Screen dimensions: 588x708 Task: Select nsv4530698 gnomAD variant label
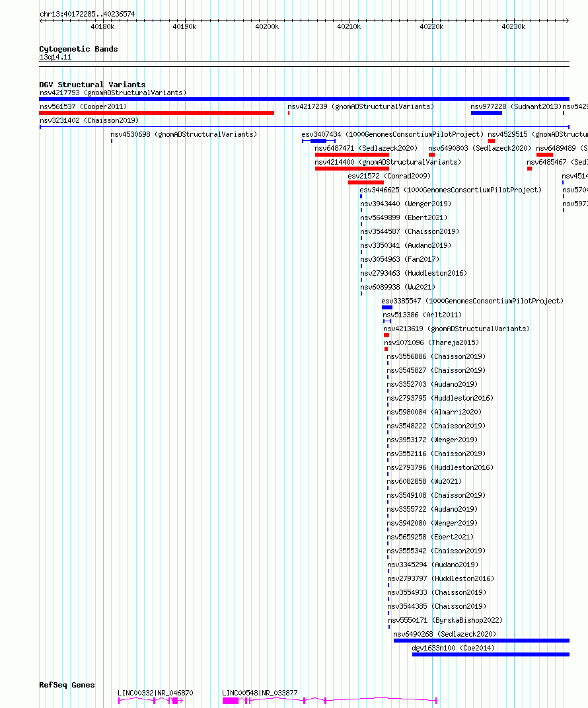click(184, 135)
